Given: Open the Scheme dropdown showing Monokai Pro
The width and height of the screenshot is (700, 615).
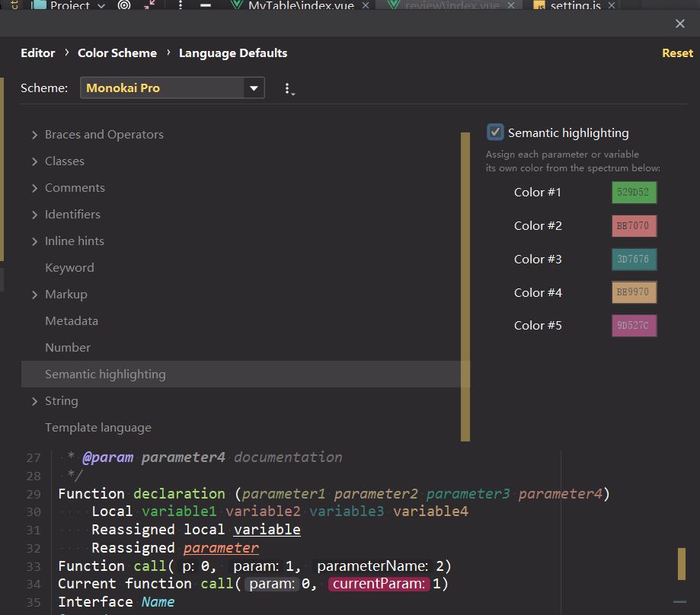Looking at the screenshot, I should point(172,88).
